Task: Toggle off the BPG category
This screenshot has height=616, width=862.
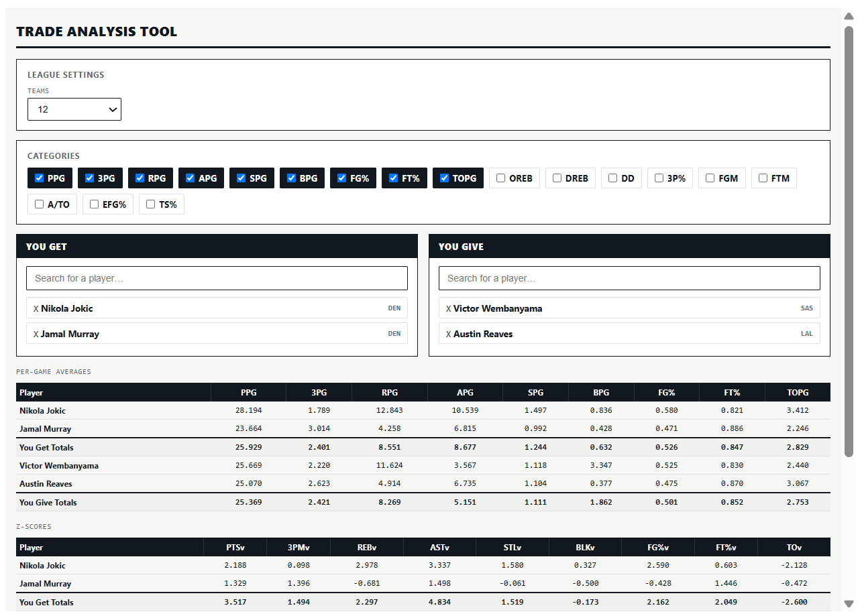Action: pyautogui.click(x=291, y=178)
